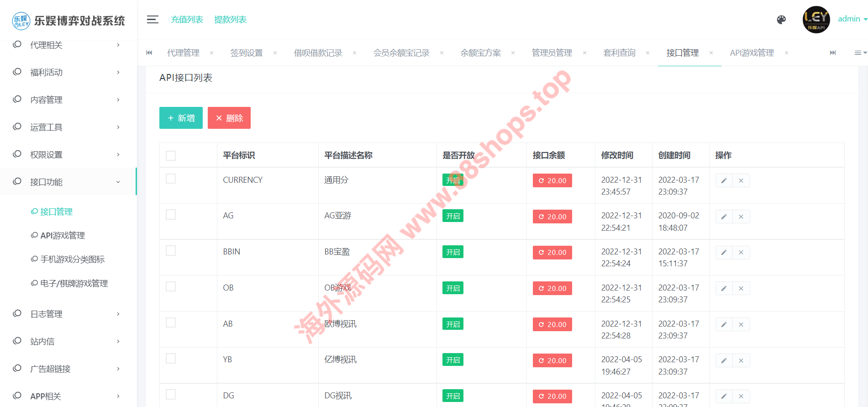This screenshot has height=407, width=868.
Task: Open the 充值列表 link
Action: tap(187, 20)
